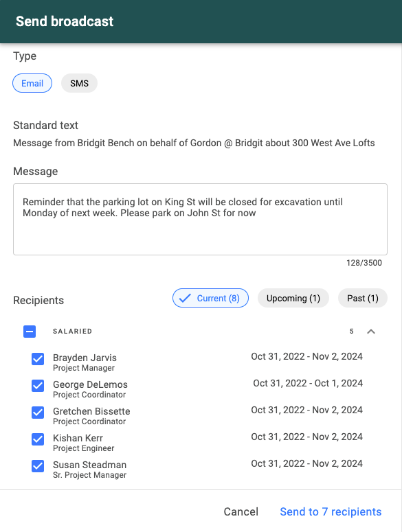Click inside the Message text area
Screen dimensions: 402x532
tap(201, 219)
